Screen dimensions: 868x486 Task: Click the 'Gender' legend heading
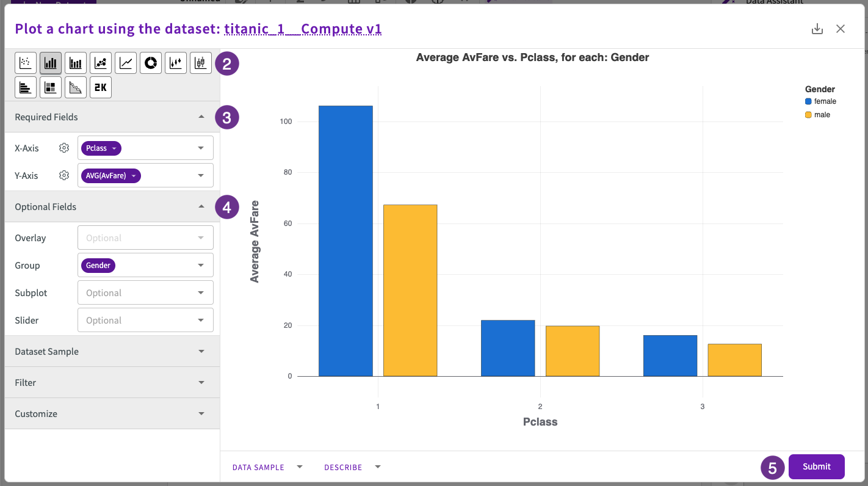point(820,89)
